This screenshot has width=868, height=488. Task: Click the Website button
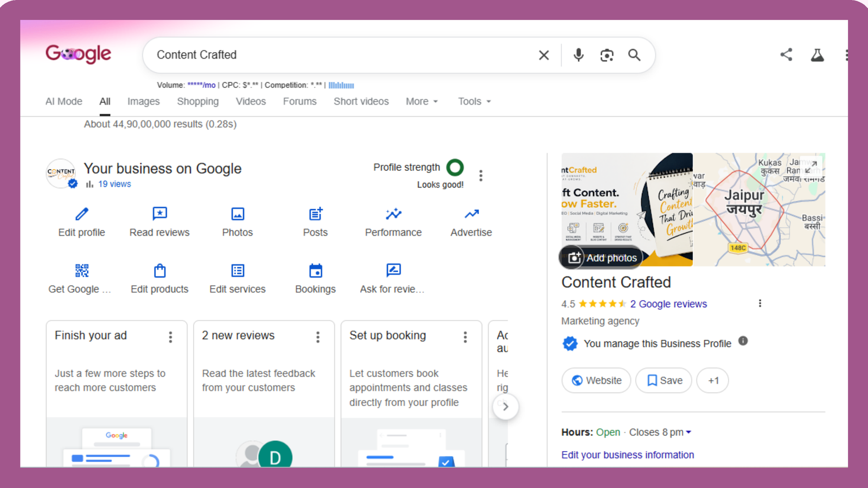[x=596, y=380]
